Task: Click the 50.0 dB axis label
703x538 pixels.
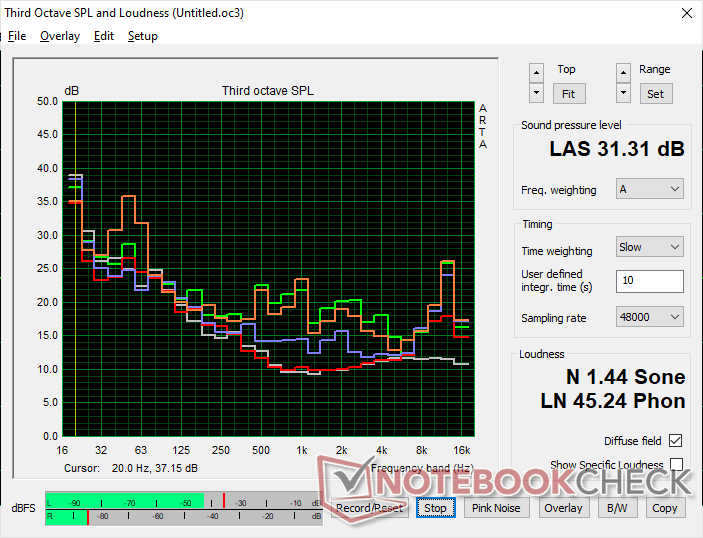Action: (48, 101)
